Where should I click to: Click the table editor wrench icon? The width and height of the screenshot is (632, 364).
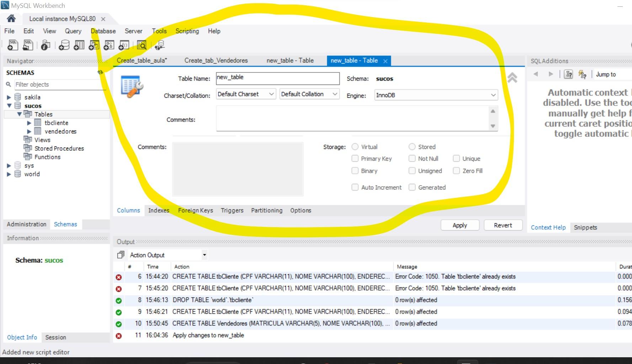point(132,87)
